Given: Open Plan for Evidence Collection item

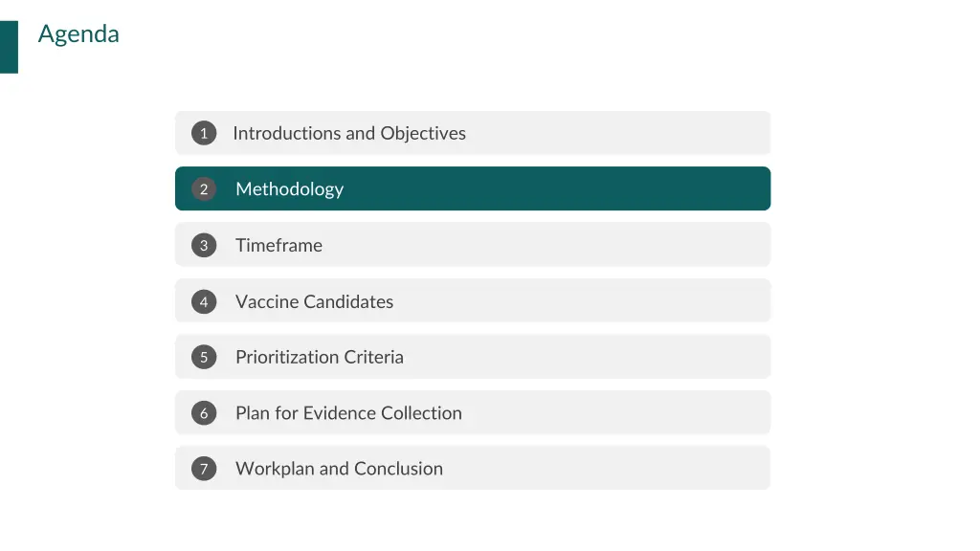Looking at the screenshot, I should (473, 413).
